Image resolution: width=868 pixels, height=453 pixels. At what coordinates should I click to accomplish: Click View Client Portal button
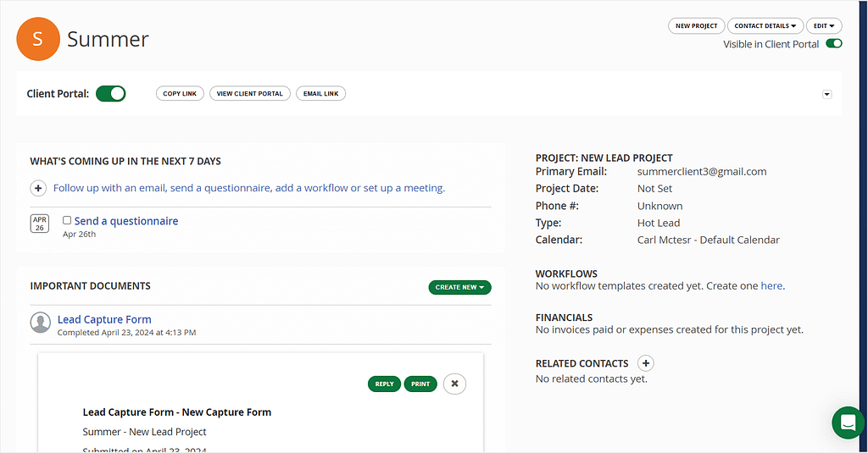click(x=249, y=94)
